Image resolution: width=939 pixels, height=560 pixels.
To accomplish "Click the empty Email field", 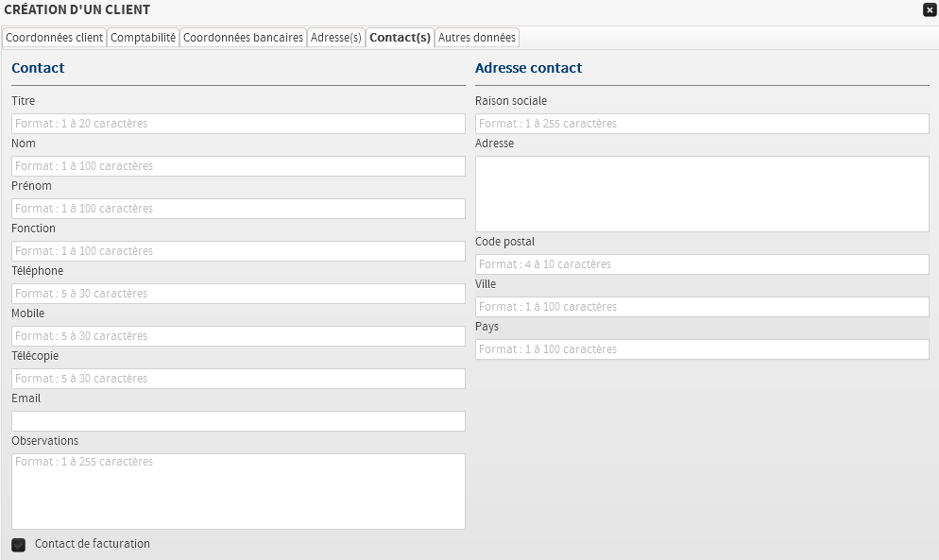I will pyautogui.click(x=238, y=421).
